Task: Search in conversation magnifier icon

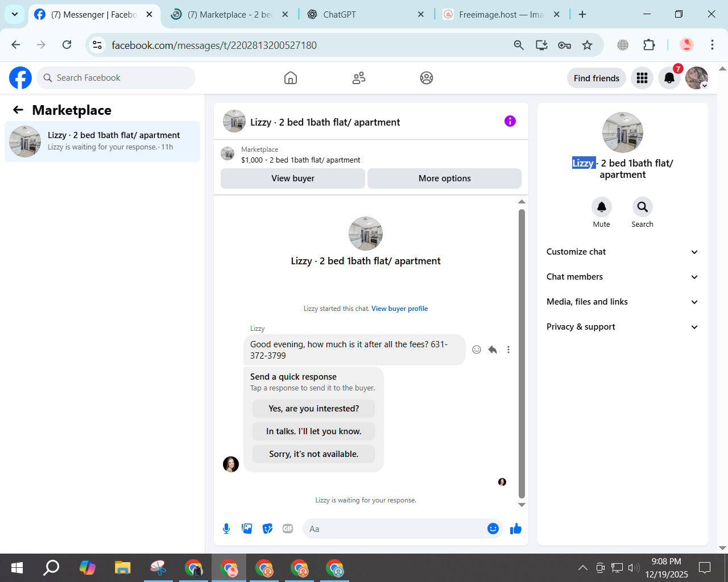Action: pos(643,207)
